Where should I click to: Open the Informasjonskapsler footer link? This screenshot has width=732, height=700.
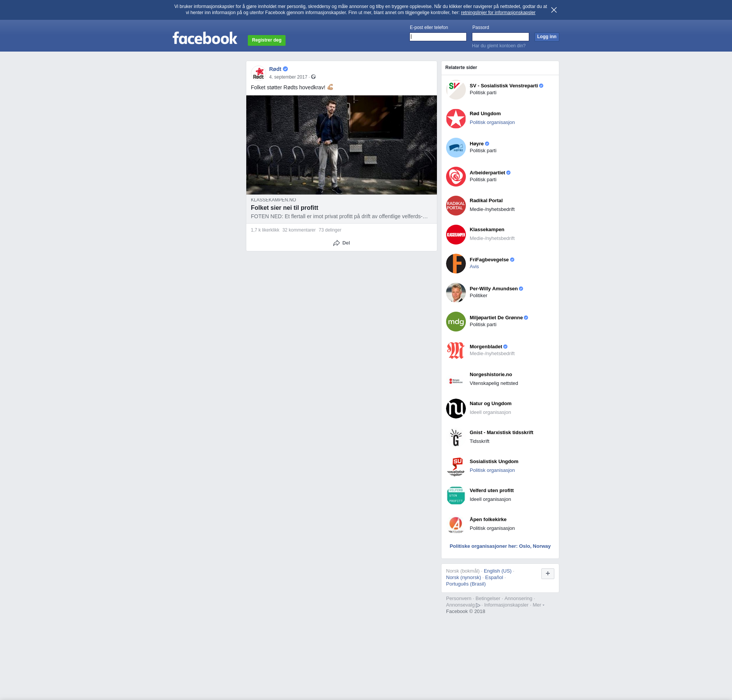coord(506,605)
